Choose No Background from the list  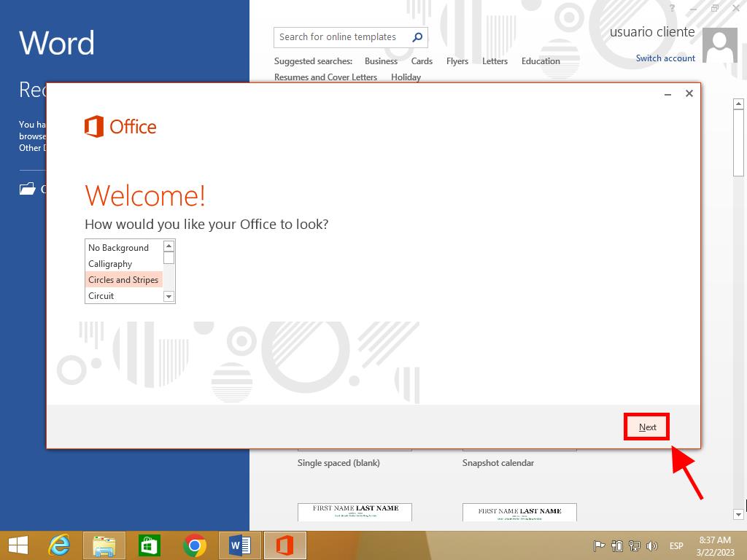[x=118, y=248]
